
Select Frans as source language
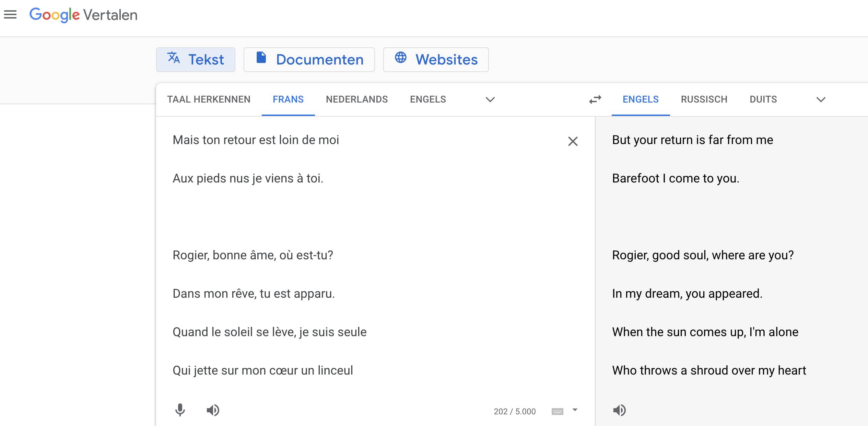pyautogui.click(x=288, y=99)
